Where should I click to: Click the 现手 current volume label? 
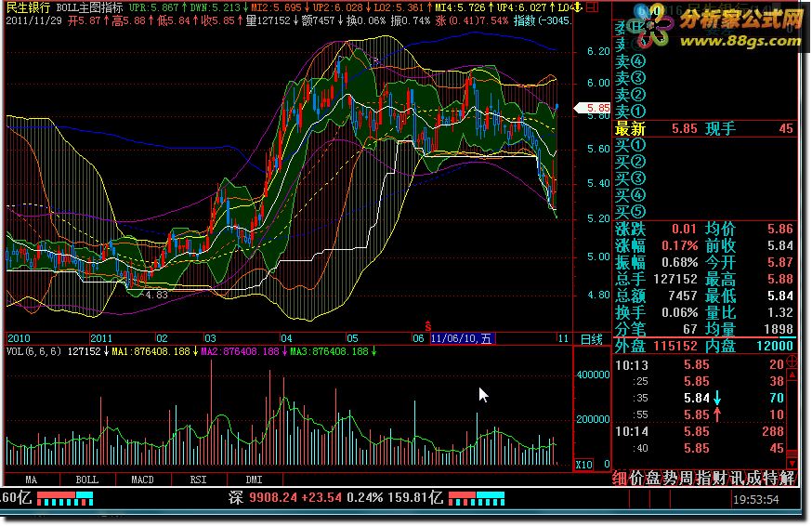point(720,128)
